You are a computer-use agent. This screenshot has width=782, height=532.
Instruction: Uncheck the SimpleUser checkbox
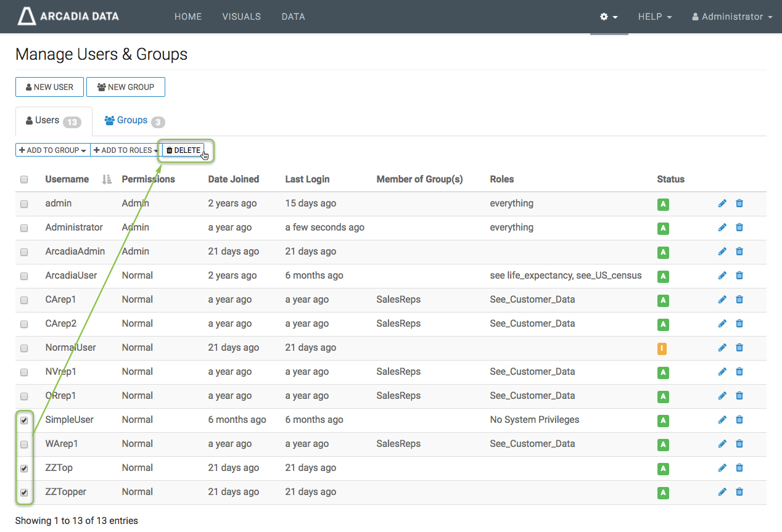24,420
